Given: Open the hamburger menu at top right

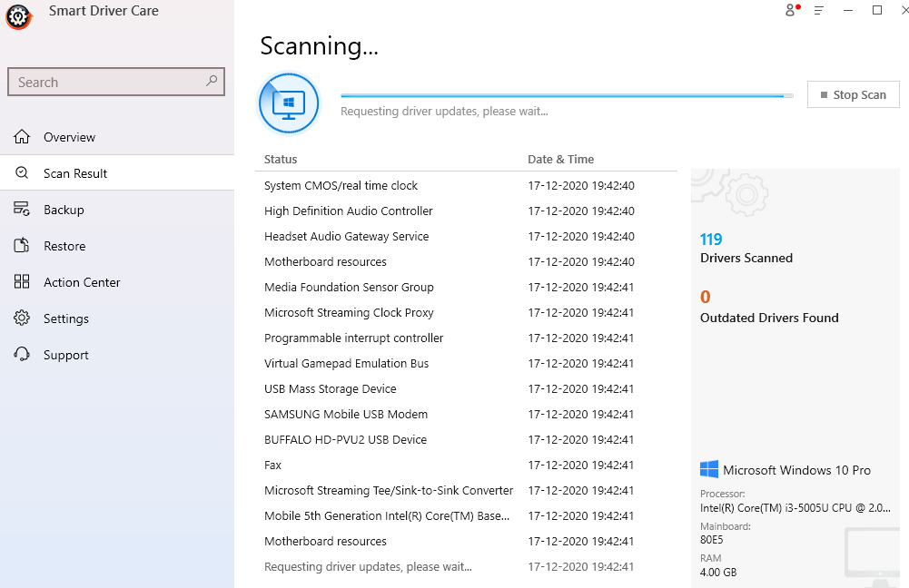Looking at the screenshot, I should click(818, 10).
